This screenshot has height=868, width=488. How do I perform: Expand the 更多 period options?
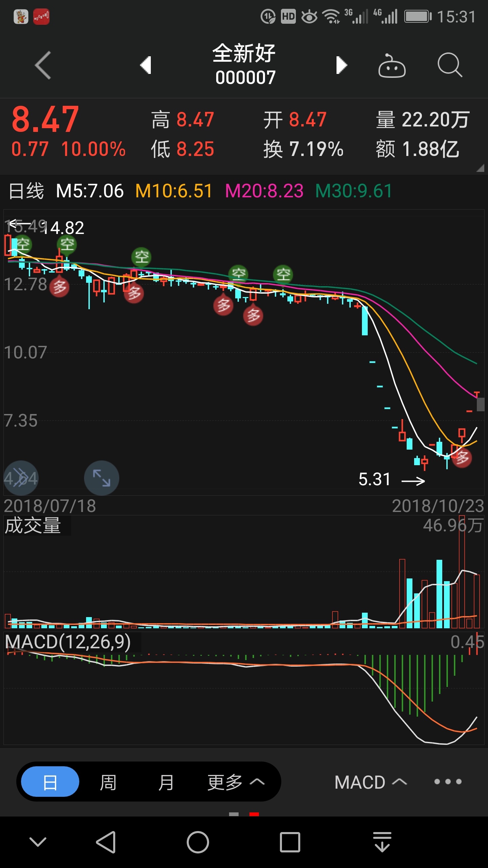click(236, 782)
